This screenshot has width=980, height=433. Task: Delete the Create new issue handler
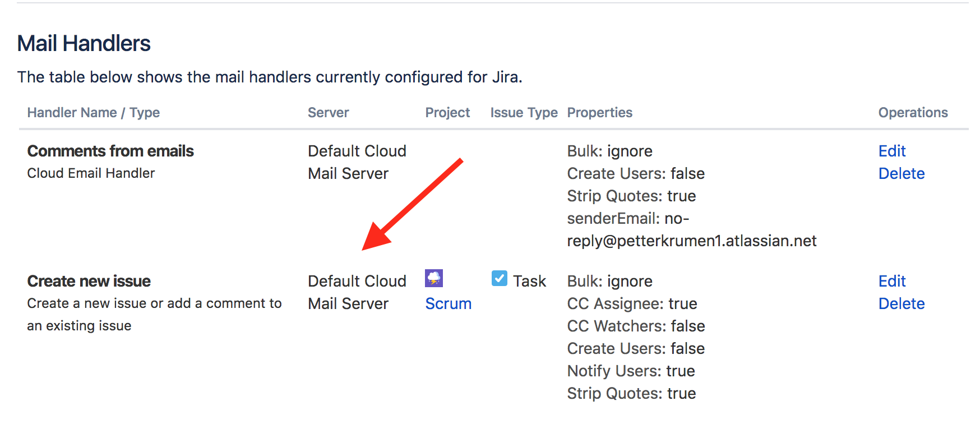[x=902, y=303]
